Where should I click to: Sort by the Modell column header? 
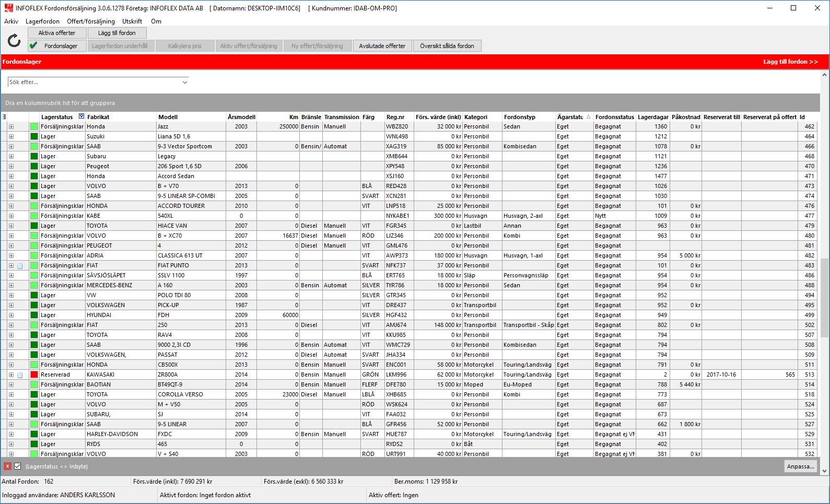click(191, 117)
